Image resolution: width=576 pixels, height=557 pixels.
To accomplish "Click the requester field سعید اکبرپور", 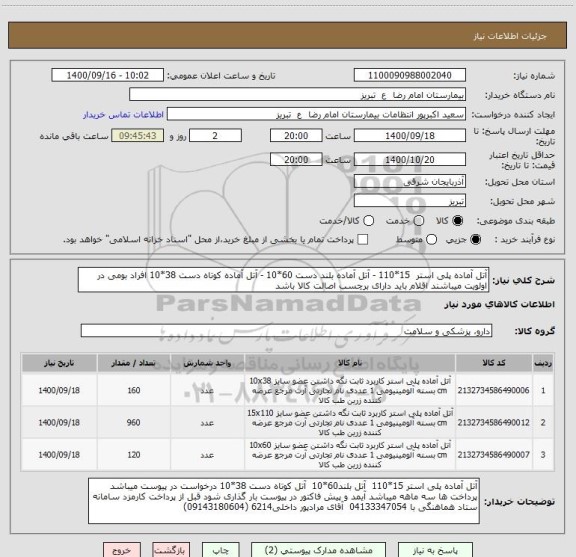I will [316, 115].
